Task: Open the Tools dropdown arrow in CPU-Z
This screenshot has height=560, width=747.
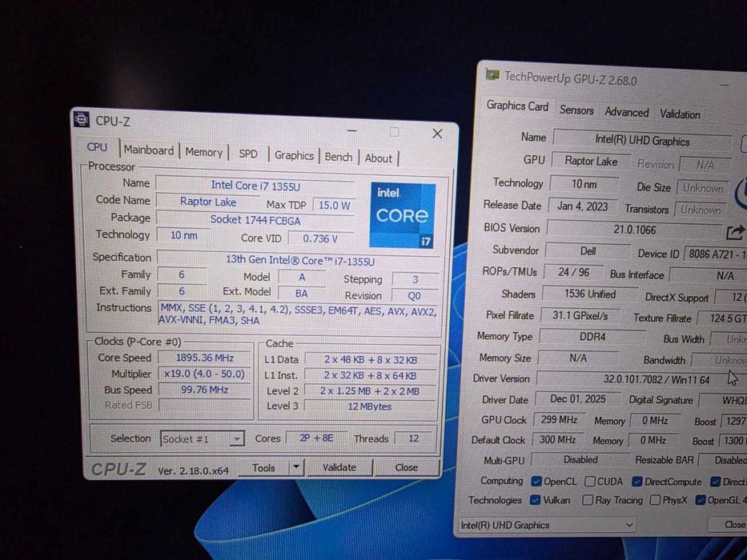Action: point(296,467)
